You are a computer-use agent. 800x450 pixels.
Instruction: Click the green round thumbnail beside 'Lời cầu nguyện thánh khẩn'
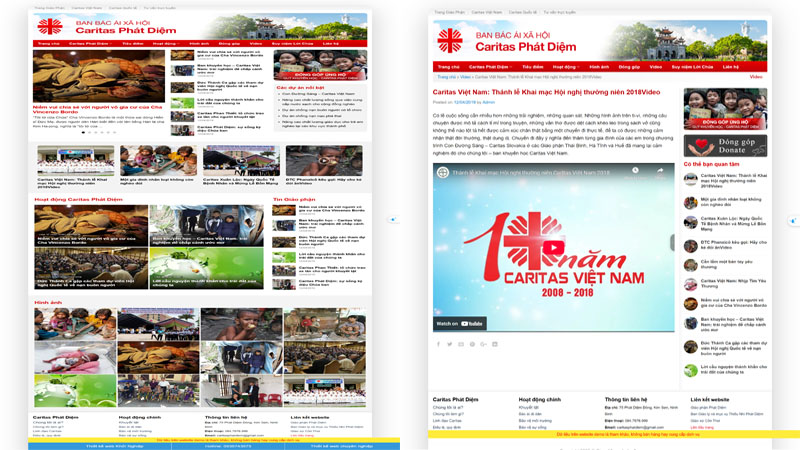pos(691,370)
